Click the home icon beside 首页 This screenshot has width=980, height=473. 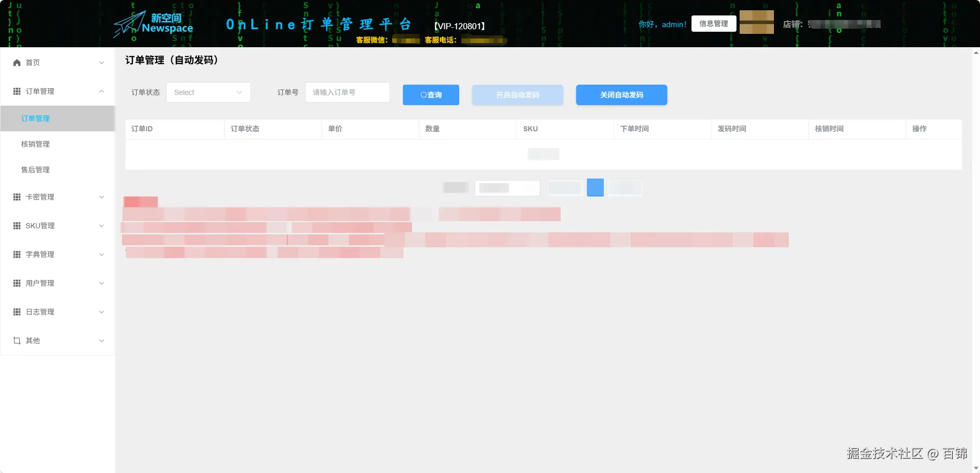tap(16, 63)
